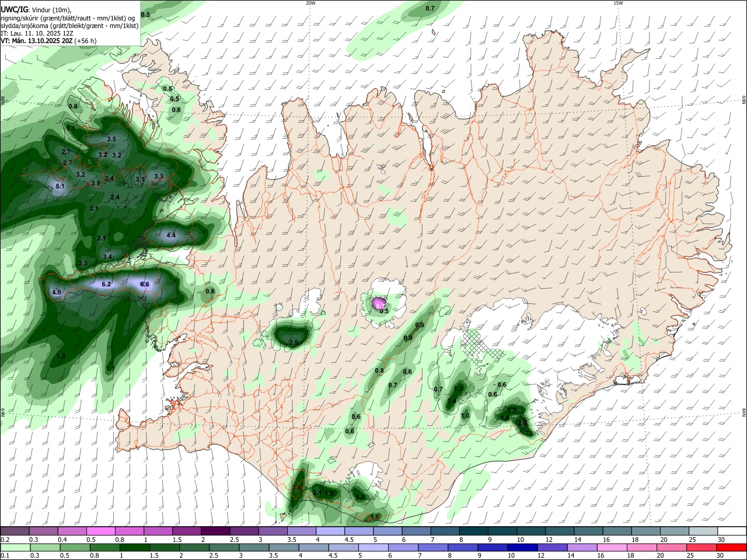Image resolution: width=747 pixels, height=560 pixels.
Task: Select the 5.1 value in the Westfjords
Action: (x=60, y=186)
